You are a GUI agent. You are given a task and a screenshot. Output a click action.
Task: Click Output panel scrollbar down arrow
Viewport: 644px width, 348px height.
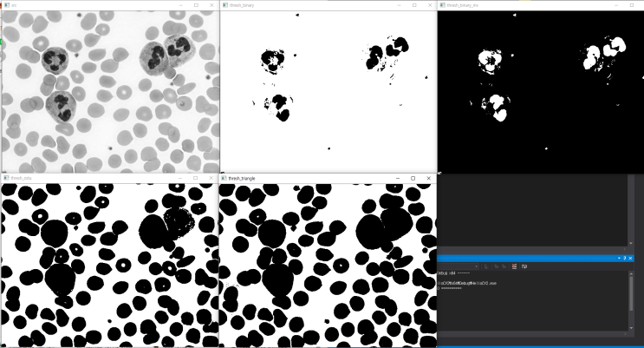[631, 328]
